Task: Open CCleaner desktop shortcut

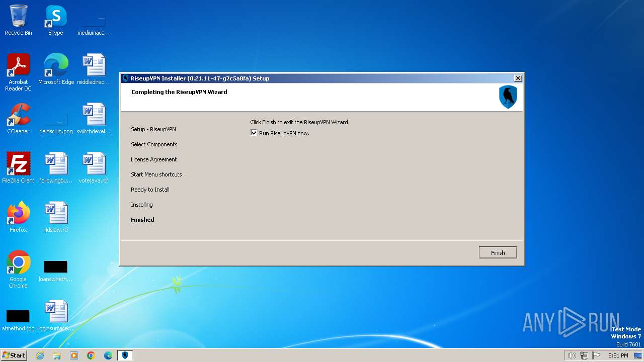Action: coord(18,119)
